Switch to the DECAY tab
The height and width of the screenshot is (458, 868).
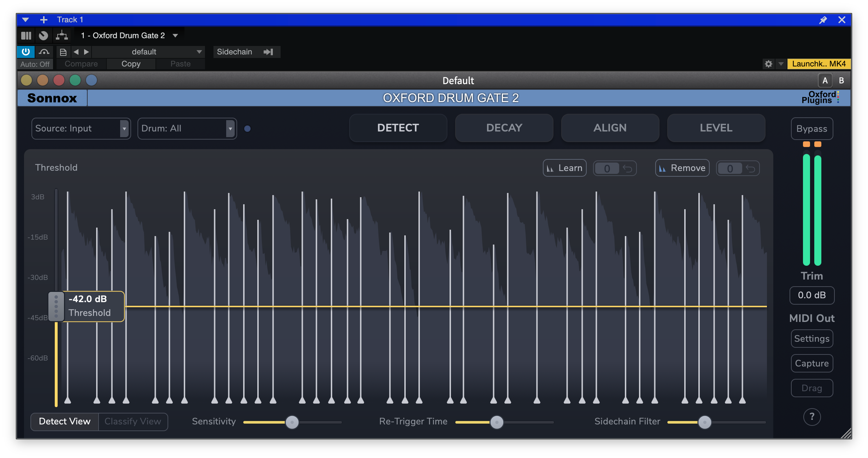(x=504, y=128)
